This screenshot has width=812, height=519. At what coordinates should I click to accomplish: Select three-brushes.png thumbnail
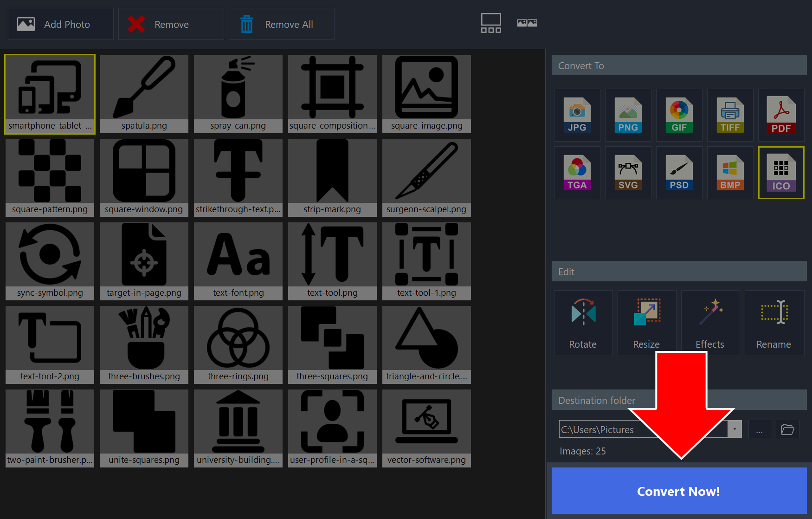144,345
